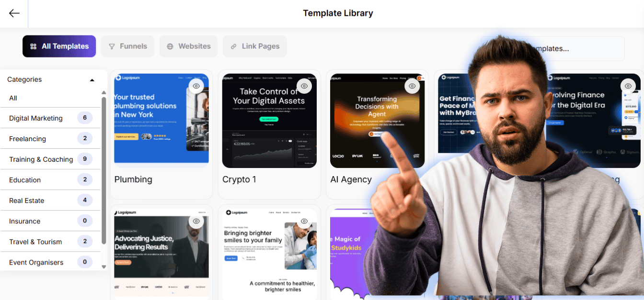Click eye icon on the law firm template

click(196, 221)
